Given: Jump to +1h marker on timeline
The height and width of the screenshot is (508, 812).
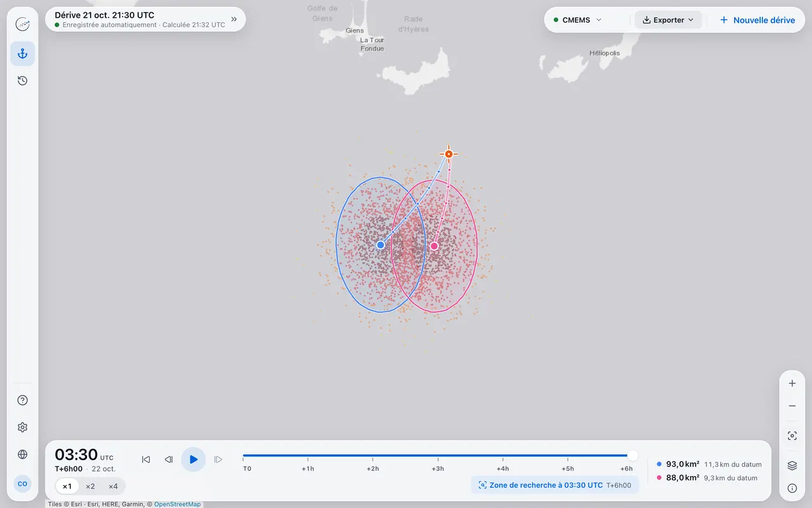Looking at the screenshot, I should point(308,469).
